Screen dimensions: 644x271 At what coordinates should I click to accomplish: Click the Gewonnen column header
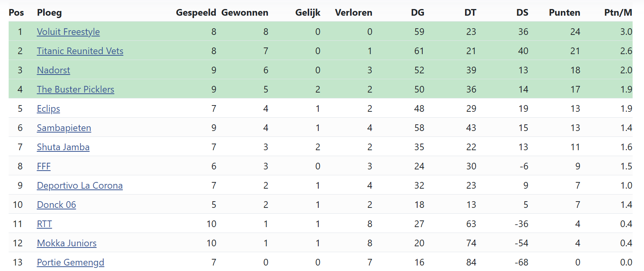245,13
